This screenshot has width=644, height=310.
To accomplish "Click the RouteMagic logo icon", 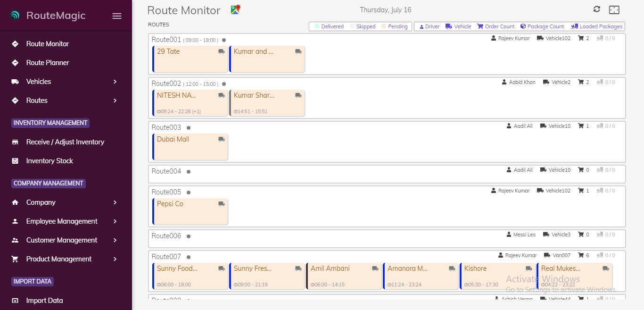I will pyautogui.click(x=15, y=16).
